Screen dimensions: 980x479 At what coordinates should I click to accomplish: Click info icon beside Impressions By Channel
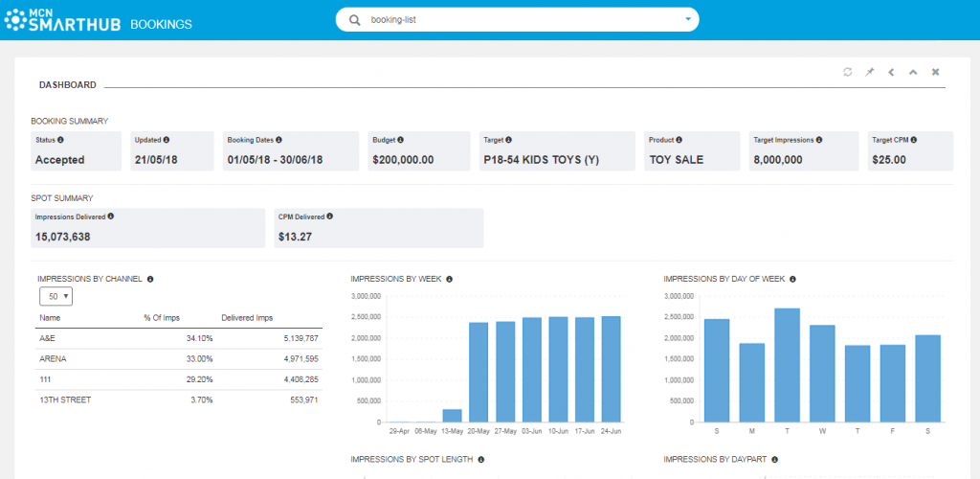pyautogui.click(x=150, y=280)
